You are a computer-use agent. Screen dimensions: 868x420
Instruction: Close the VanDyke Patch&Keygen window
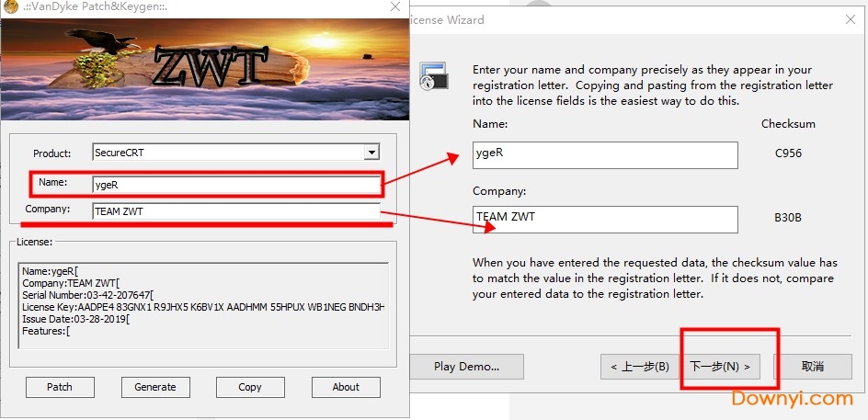click(x=394, y=7)
